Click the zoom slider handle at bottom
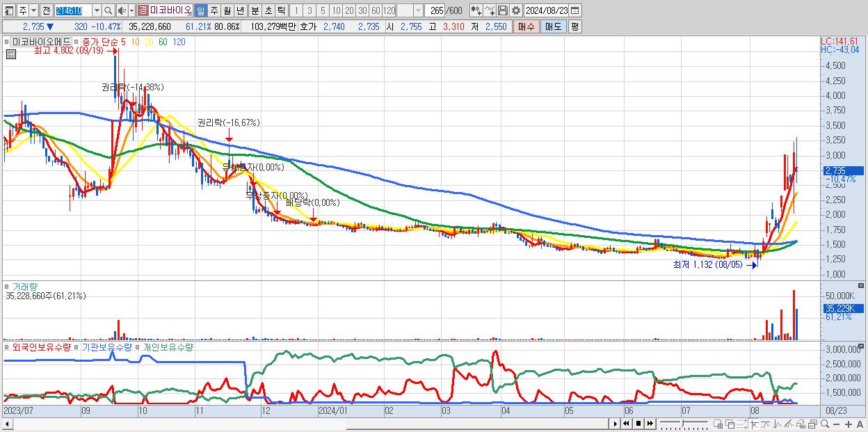 tap(682, 423)
